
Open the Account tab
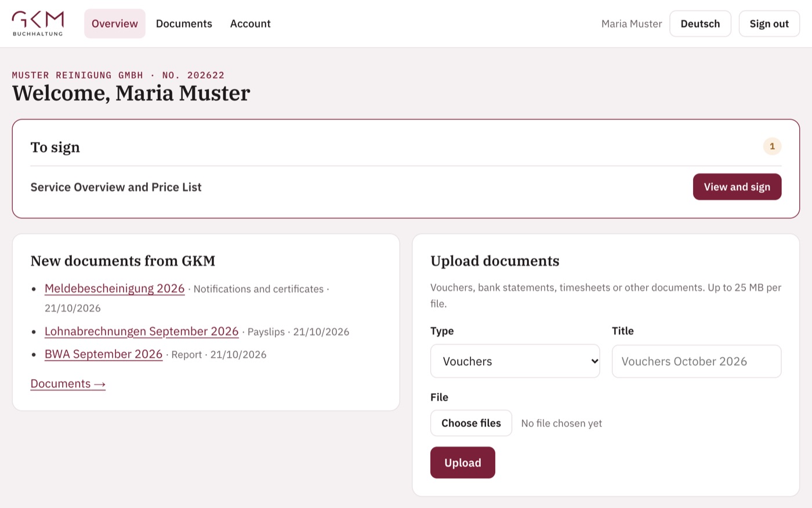coord(250,24)
